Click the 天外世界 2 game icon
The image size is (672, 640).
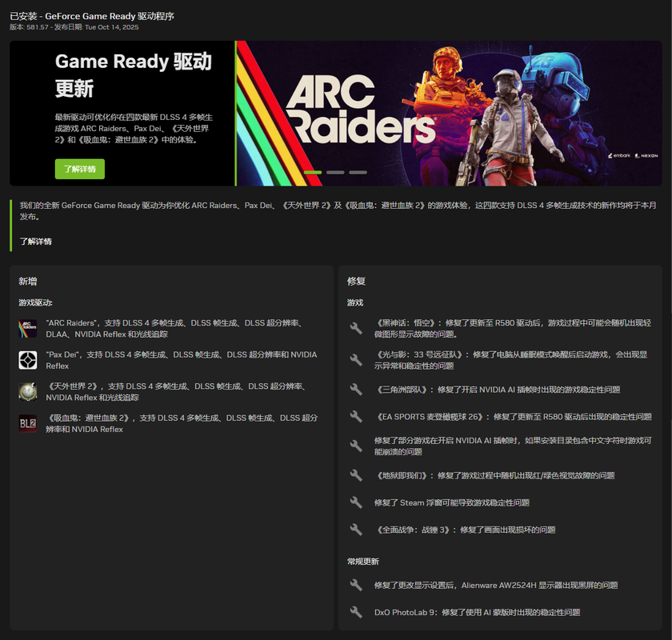point(28,392)
